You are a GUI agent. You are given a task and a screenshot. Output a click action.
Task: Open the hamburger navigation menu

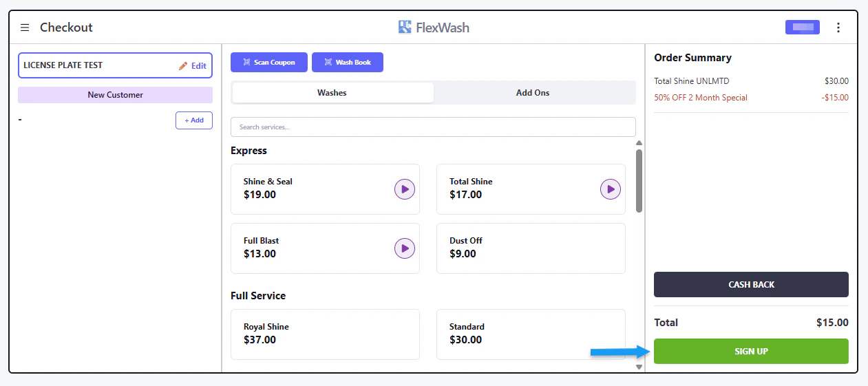click(x=25, y=28)
